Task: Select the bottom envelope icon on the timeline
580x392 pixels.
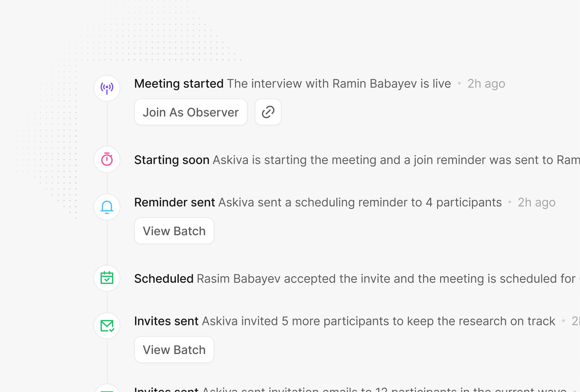Action: (x=107, y=389)
